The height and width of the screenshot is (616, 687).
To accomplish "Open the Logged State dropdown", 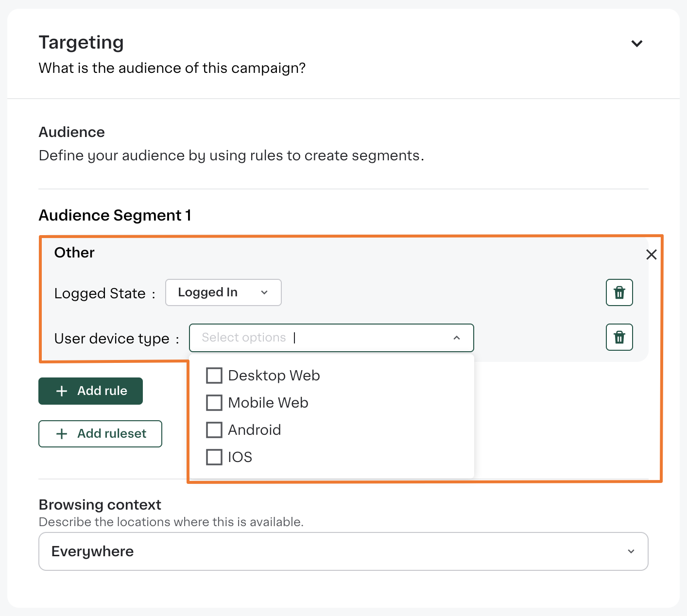I will click(x=223, y=292).
